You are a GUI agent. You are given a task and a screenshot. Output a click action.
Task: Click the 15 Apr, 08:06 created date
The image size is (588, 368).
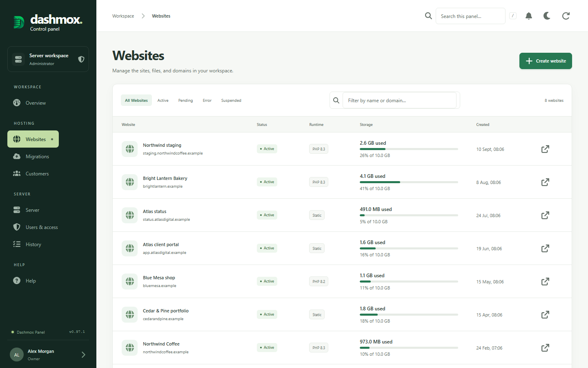(x=489, y=315)
